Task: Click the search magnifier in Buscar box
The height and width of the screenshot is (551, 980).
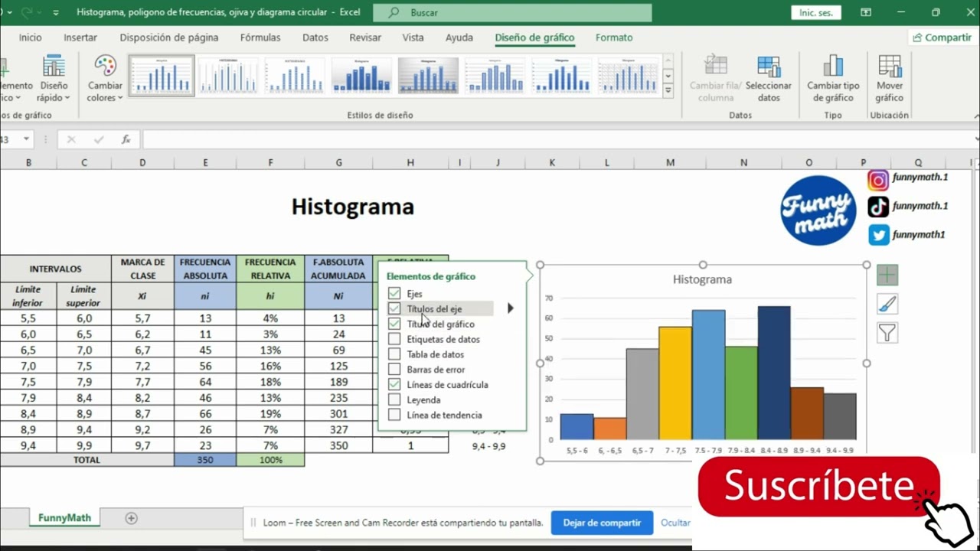Action: (394, 12)
